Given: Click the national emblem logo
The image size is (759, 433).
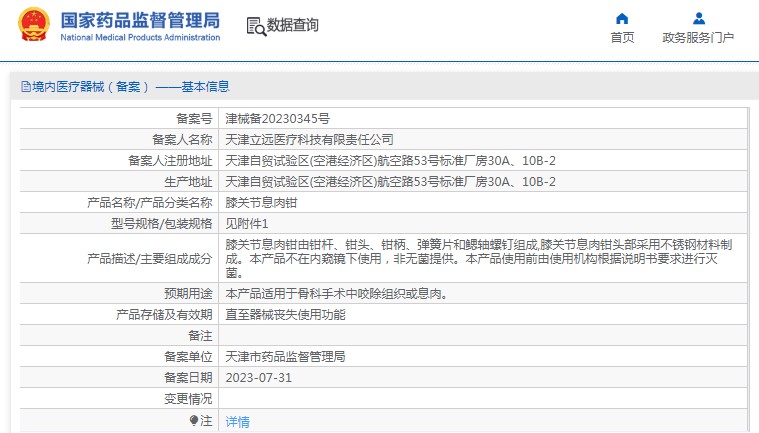Looking at the screenshot, I should pos(33,24).
